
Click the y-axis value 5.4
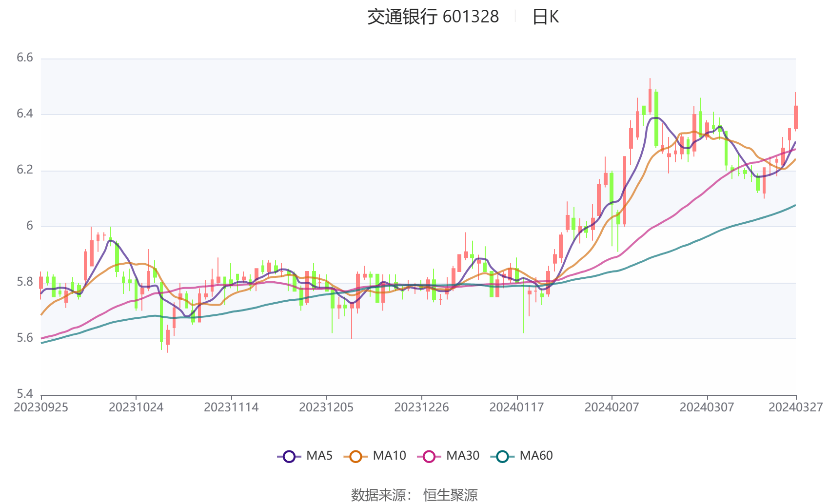25,394
